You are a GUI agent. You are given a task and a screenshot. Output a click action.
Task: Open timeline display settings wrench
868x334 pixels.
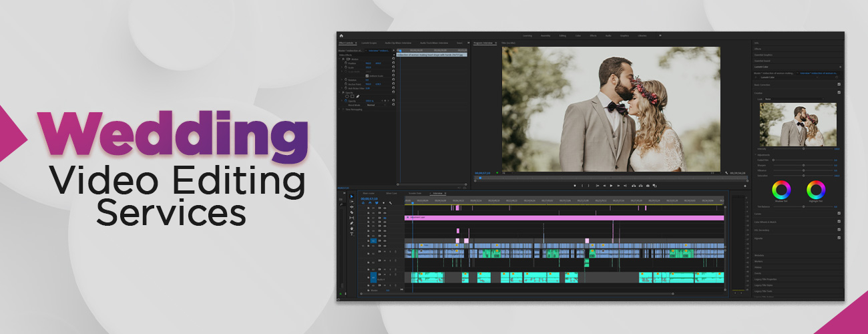(x=391, y=203)
